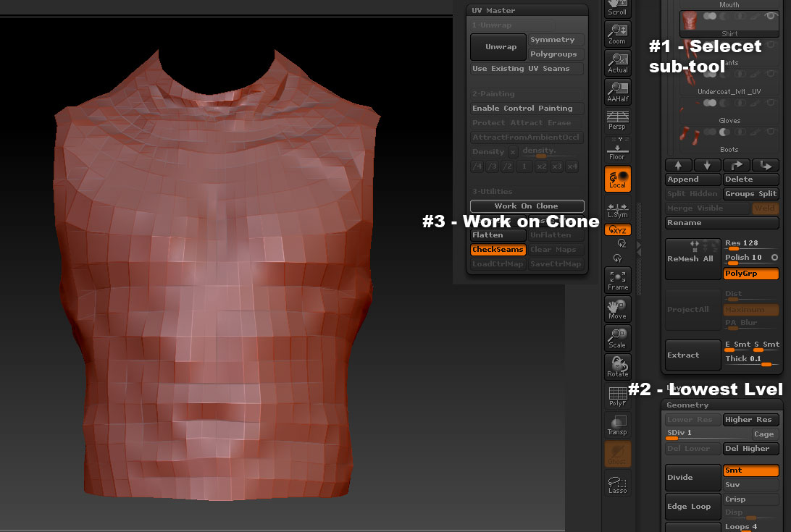Click the Frame mesh icon
791x532 pixels.
point(617,280)
